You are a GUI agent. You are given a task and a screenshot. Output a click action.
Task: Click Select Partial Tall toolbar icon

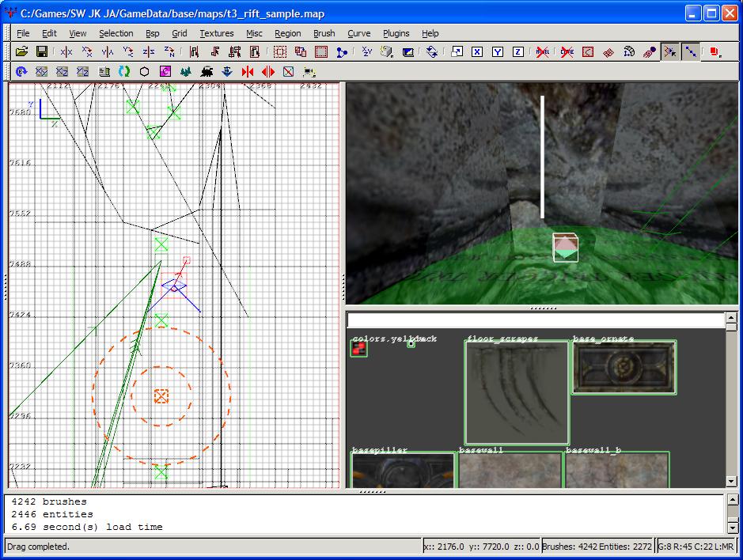click(234, 51)
